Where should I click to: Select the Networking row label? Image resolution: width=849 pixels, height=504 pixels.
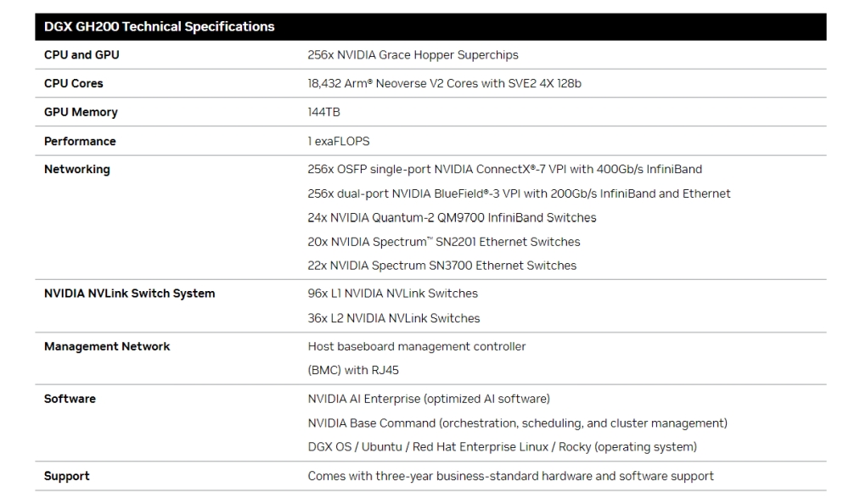click(68, 169)
